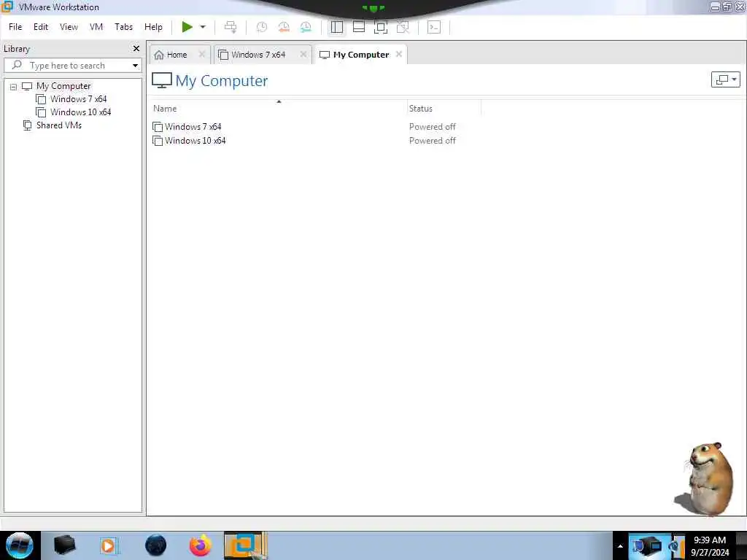Image resolution: width=747 pixels, height=560 pixels.
Task: Click the taskbar clock showing 9:39 AM
Action: click(x=710, y=546)
